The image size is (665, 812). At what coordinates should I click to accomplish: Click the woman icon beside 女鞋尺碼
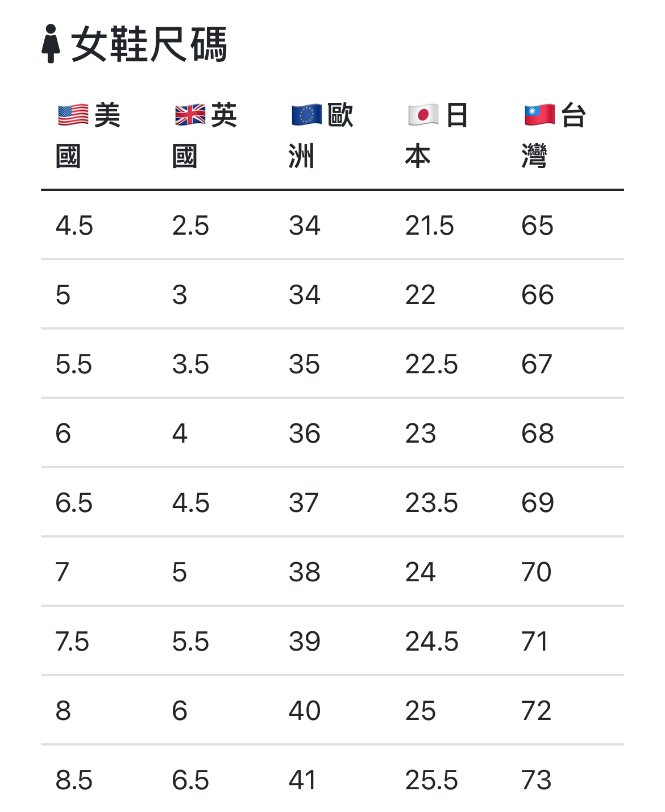(x=51, y=44)
